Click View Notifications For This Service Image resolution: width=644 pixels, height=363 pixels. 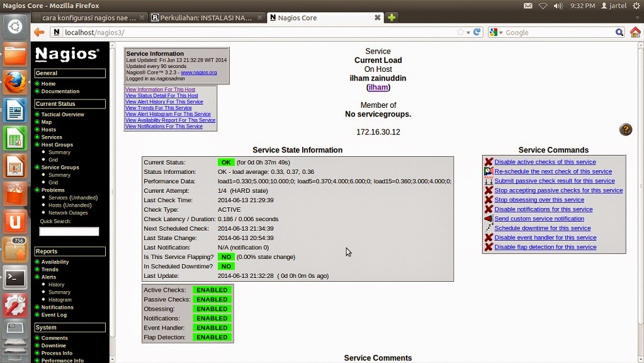pos(164,126)
